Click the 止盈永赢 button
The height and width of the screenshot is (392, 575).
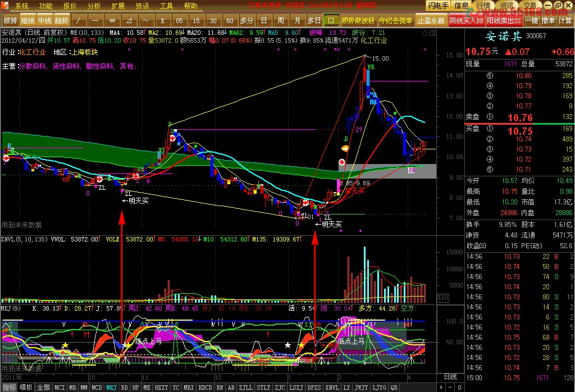click(431, 21)
